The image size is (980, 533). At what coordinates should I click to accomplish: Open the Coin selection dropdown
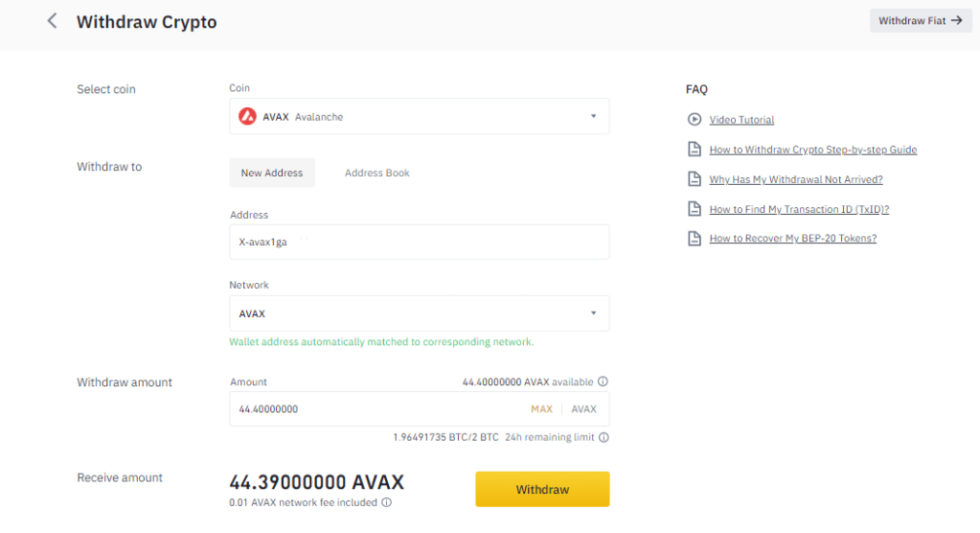click(x=593, y=117)
